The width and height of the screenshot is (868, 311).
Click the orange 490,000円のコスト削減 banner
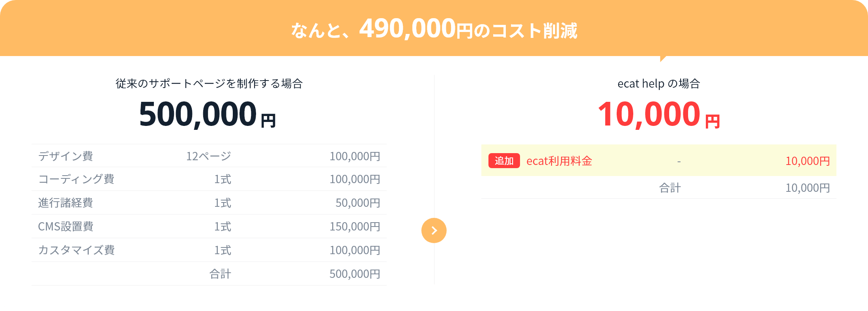click(434, 28)
